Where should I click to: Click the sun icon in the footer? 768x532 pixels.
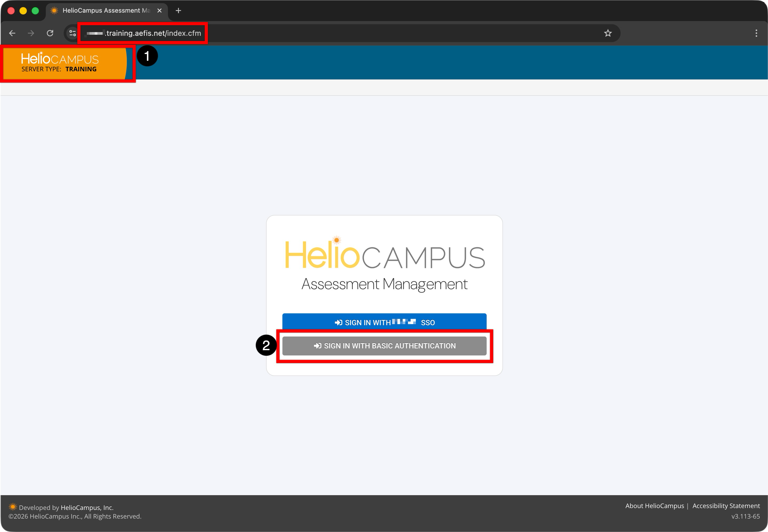point(13,507)
